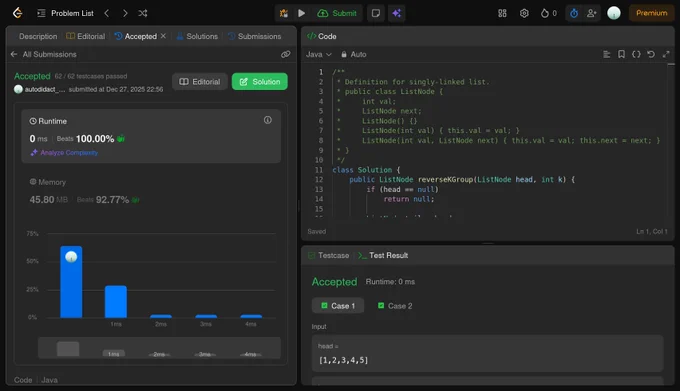680x391 pixels.
Task: Click the invite user icon
Action: [592, 13]
